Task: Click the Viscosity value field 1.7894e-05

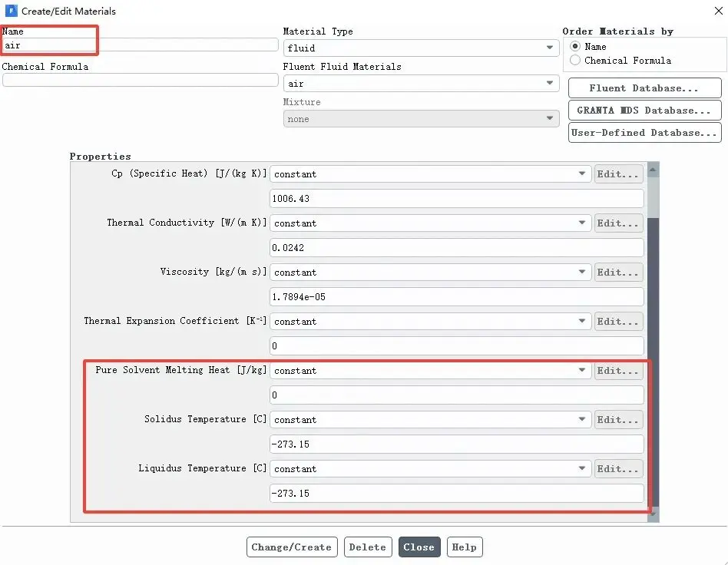Action: point(456,296)
